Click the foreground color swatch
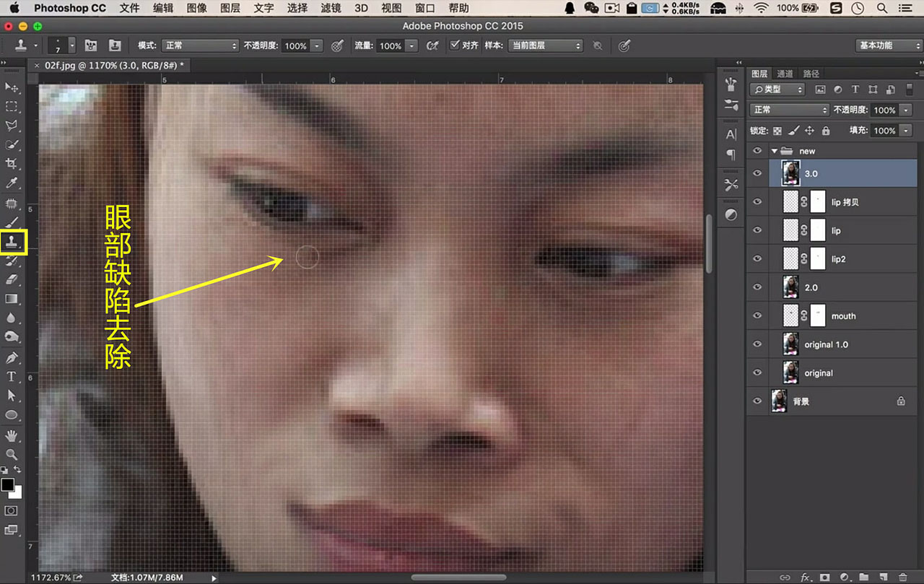This screenshot has width=924, height=584. pos(7,484)
